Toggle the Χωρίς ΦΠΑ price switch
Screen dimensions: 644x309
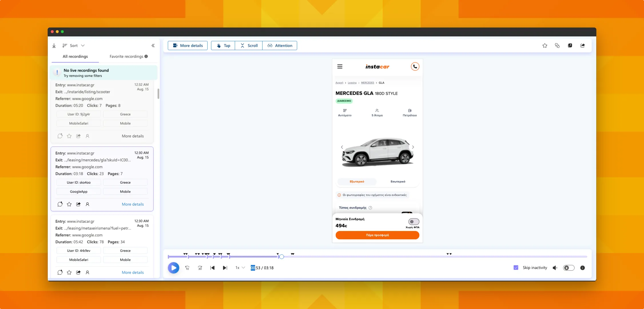(x=414, y=222)
